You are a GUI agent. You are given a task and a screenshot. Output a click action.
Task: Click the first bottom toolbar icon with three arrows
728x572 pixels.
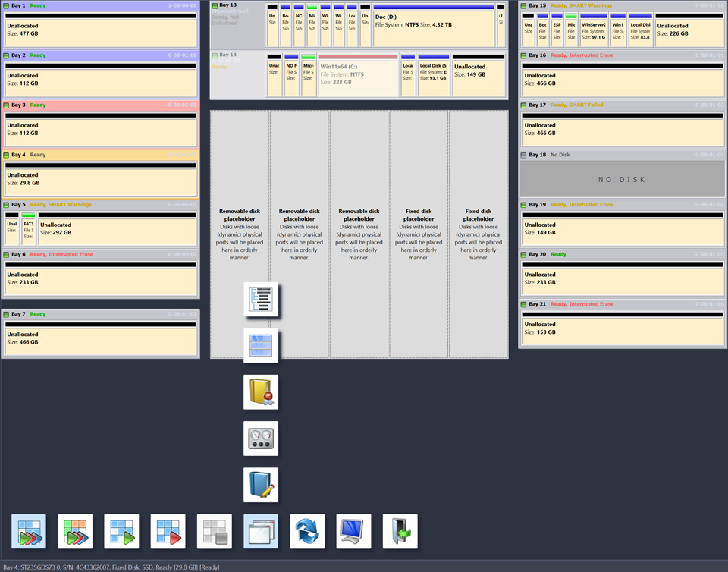(x=29, y=531)
